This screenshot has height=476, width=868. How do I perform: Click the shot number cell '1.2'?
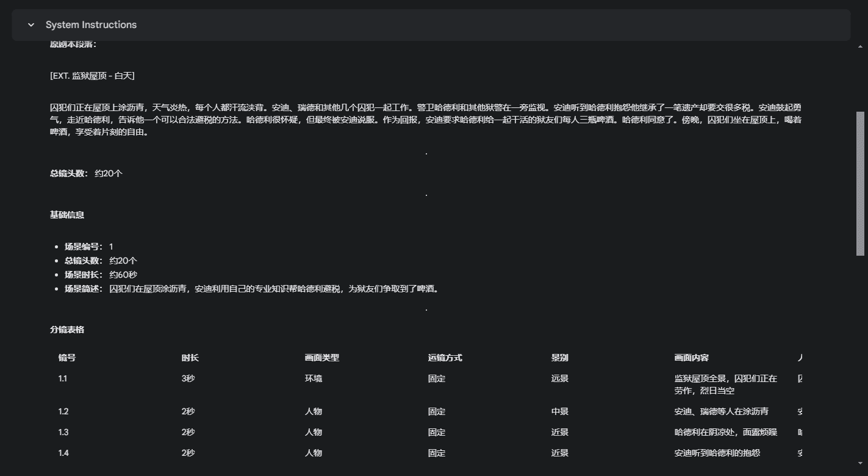coord(63,411)
